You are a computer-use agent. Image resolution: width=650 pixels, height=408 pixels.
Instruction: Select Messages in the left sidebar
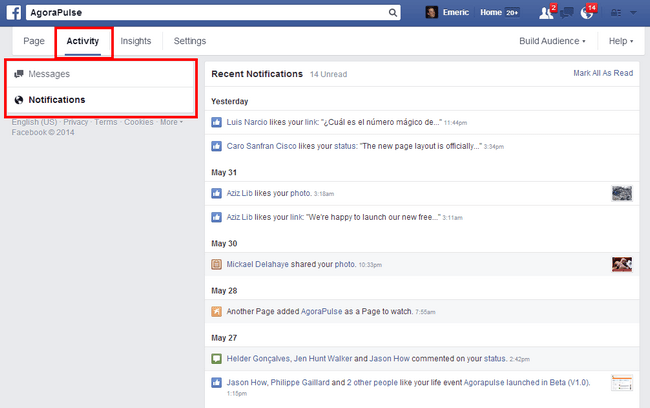pos(49,74)
